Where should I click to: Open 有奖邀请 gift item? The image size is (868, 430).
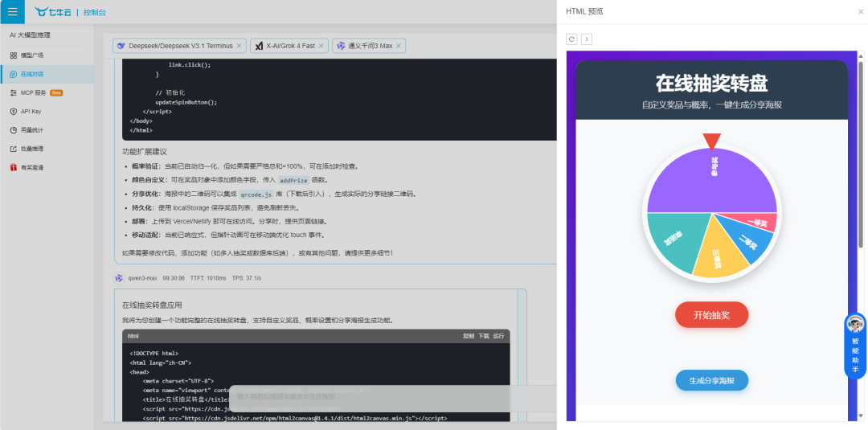[x=32, y=167]
